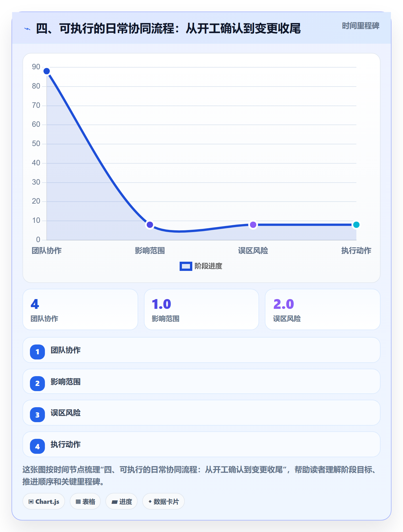
Task: Click the icon inside the Chart.js tag
Action: point(31,502)
